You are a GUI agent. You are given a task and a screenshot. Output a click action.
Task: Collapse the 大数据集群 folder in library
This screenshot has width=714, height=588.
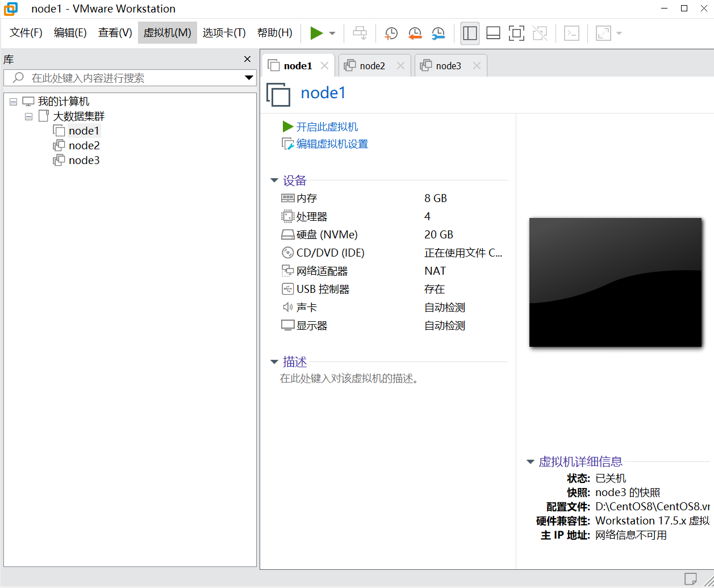[28, 116]
